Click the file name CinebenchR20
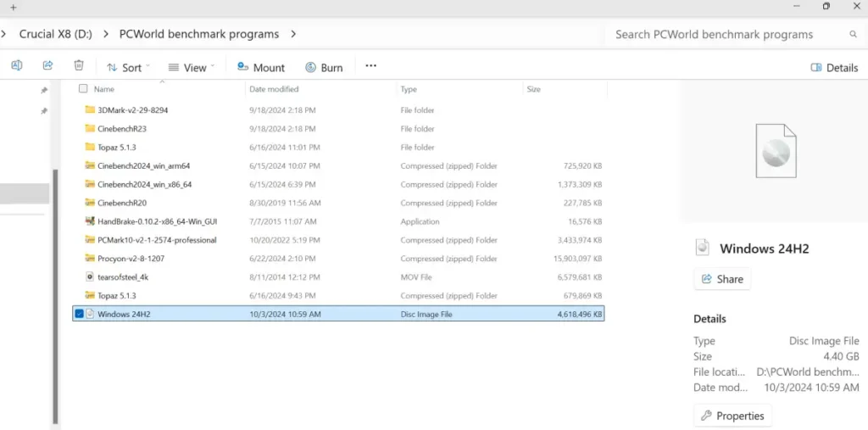 122,203
